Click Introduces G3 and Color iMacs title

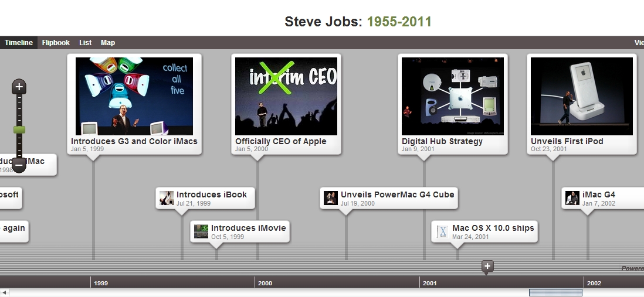[x=134, y=142]
